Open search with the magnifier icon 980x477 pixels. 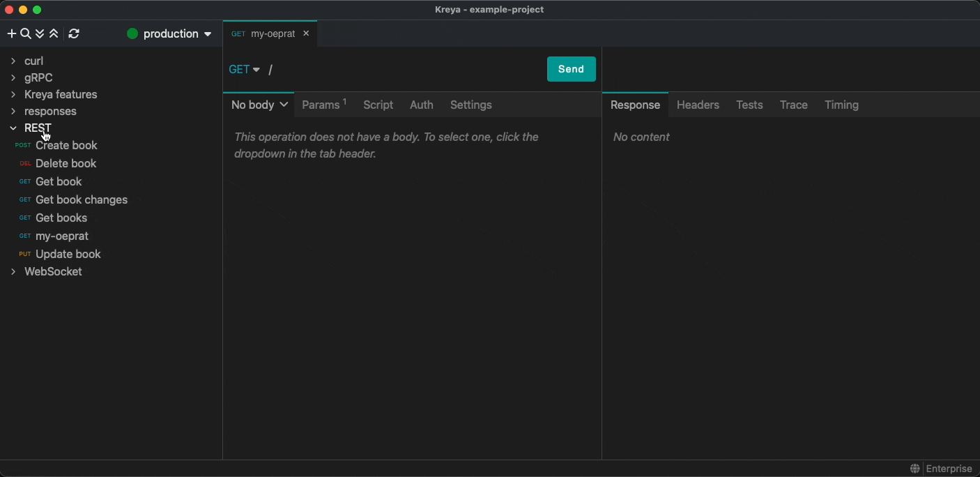(26, 33)
